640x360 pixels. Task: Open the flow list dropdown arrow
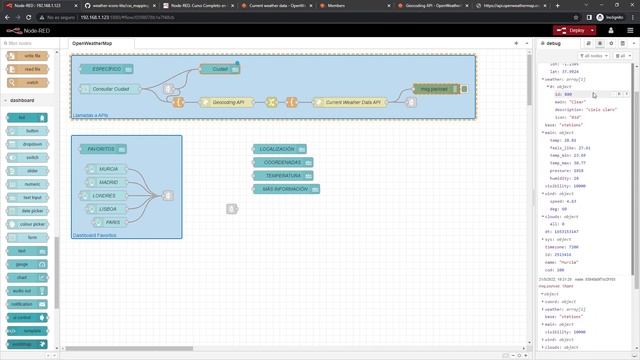point(527,43)
